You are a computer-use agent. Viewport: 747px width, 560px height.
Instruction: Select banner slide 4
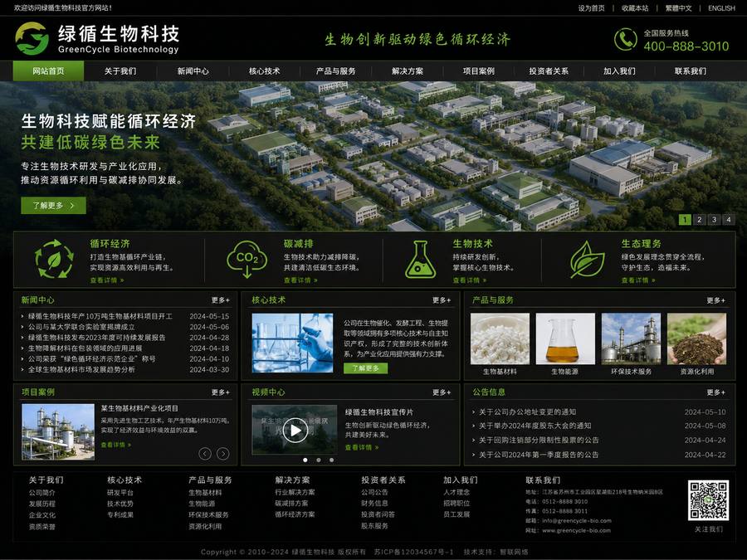(x=729, y=220)
